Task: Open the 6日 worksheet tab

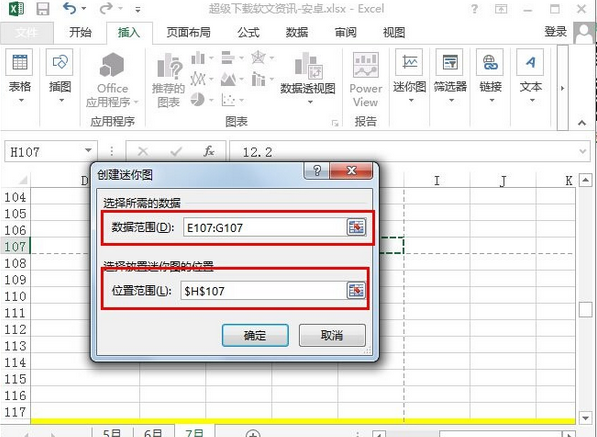Action: coord(154,432)
